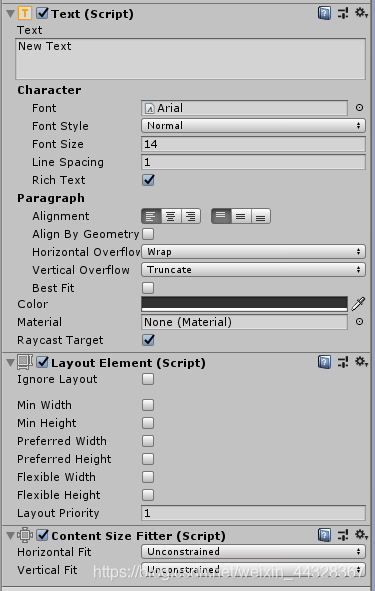Enable the Flexible Height checkbox
The height and width of the screenshot is (591, 375).
pos(148,495)
